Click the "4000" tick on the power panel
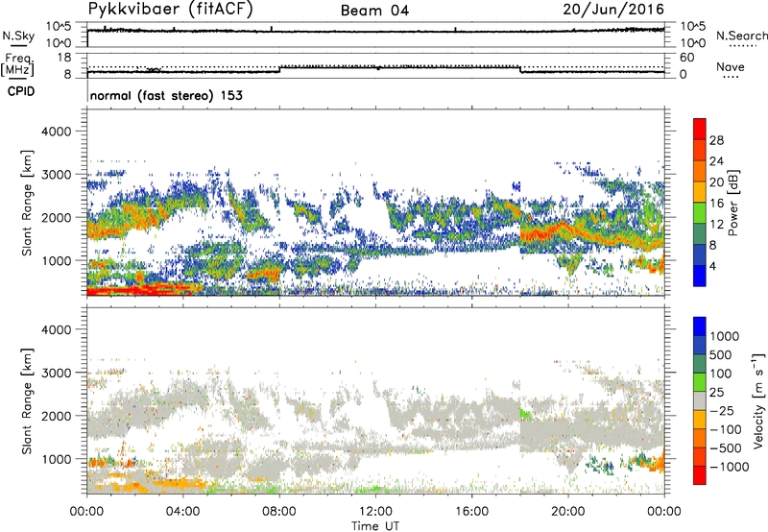 coord(56,132)
